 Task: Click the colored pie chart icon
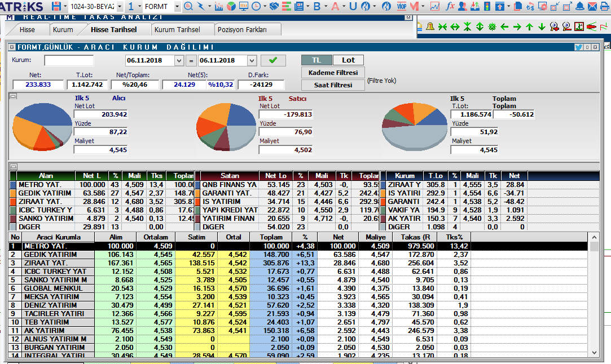[231, 6]
